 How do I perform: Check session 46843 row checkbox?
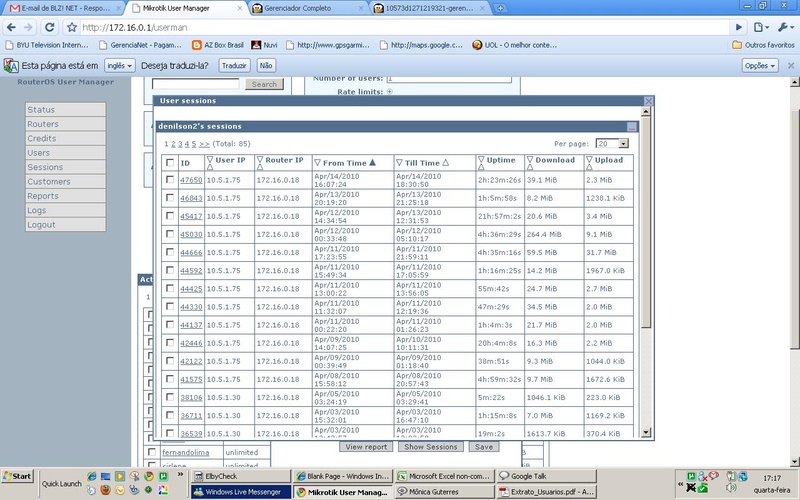click(170, 197)
